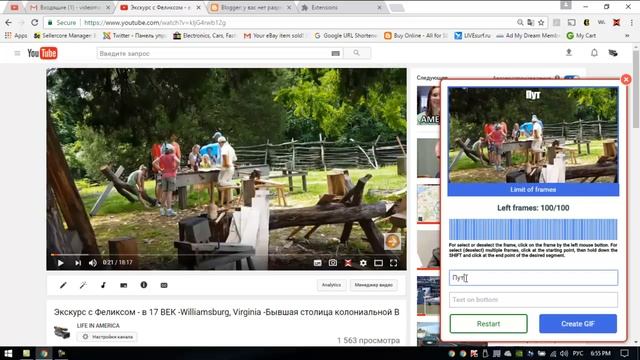Click the channel camera avatar

click(x=62, y=332)
